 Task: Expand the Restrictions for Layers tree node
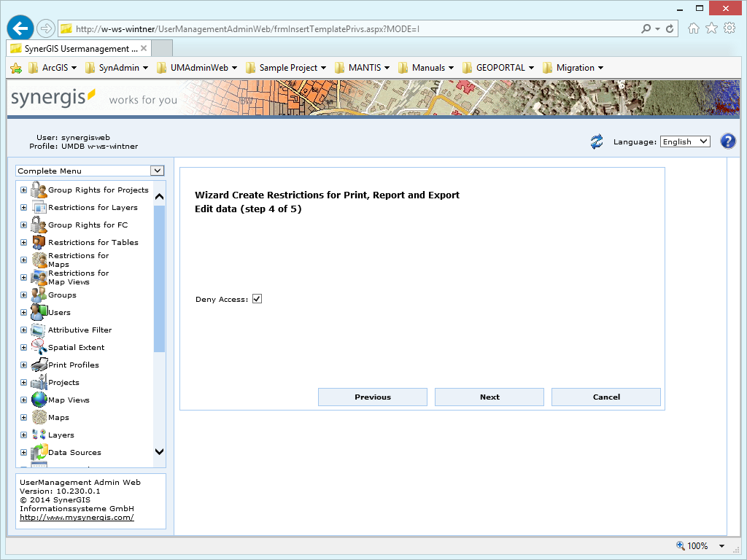point(23,207)
